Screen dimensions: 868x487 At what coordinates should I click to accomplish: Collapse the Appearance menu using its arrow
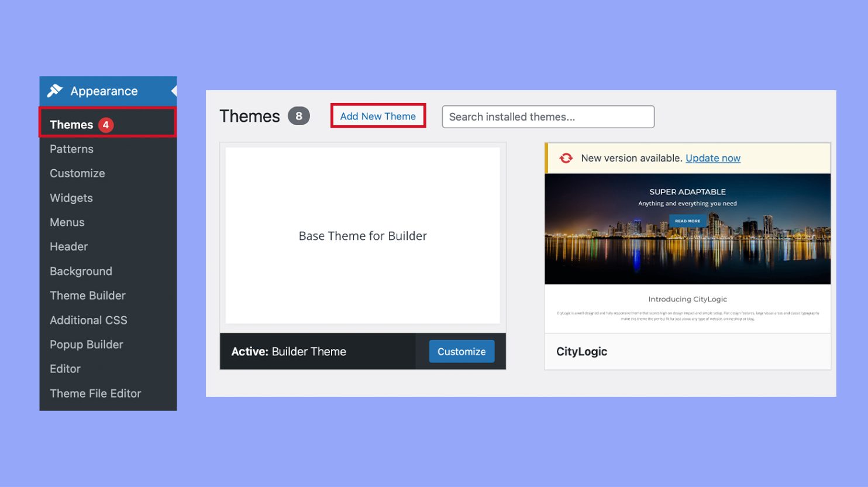tap(173, 91)
